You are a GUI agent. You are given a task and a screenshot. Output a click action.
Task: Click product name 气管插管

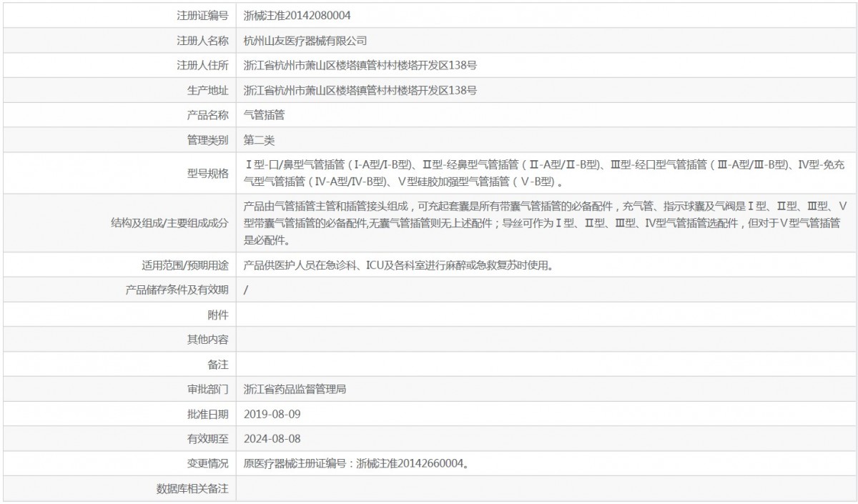point(265,114)
